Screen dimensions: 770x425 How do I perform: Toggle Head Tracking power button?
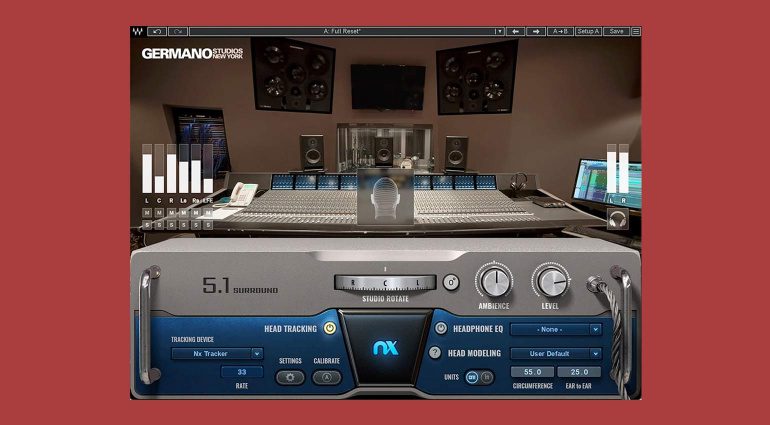[331, 328]
